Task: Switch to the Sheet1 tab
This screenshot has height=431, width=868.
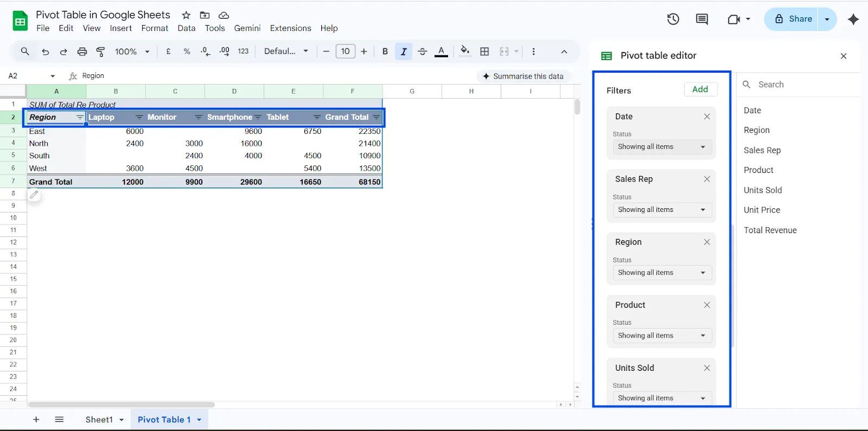Action: pos(99,420)
